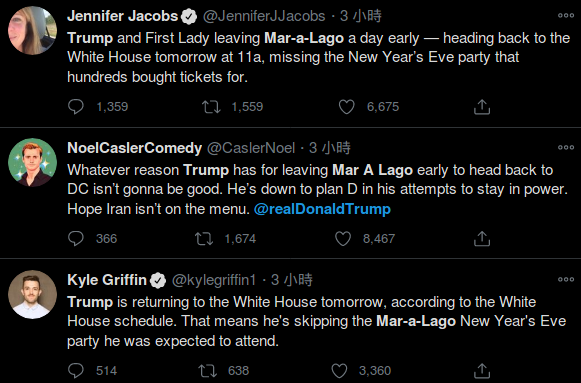Open more options on Kyle Griffin's tweet
This screenshot has height=383, width=581.
click(x=566, y=279)
